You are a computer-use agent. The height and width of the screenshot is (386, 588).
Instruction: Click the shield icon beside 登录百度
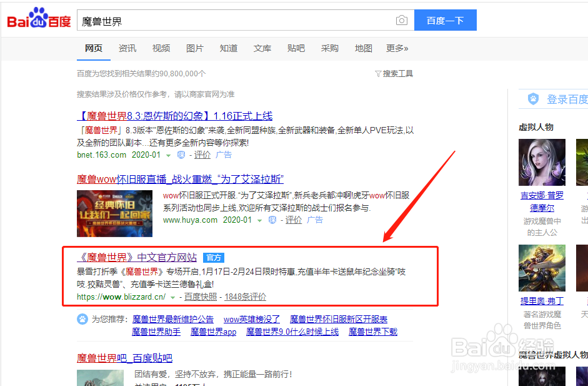533,99
